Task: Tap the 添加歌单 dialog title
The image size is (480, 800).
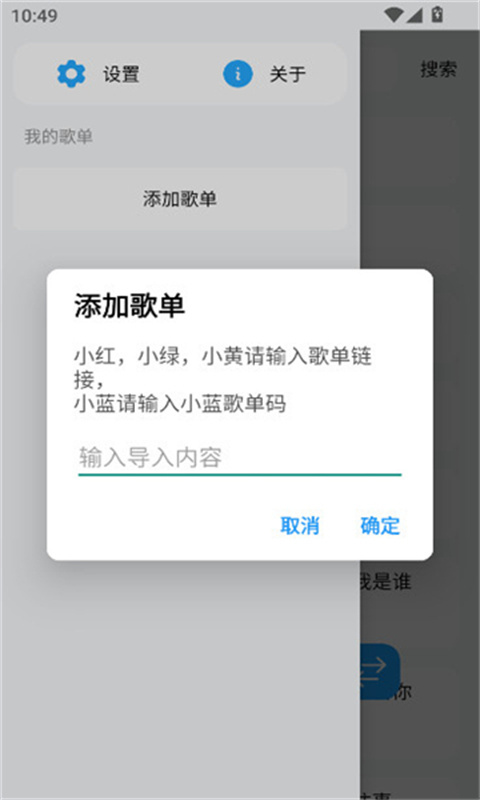Action: pyautogui.click(x=130, y=306)
